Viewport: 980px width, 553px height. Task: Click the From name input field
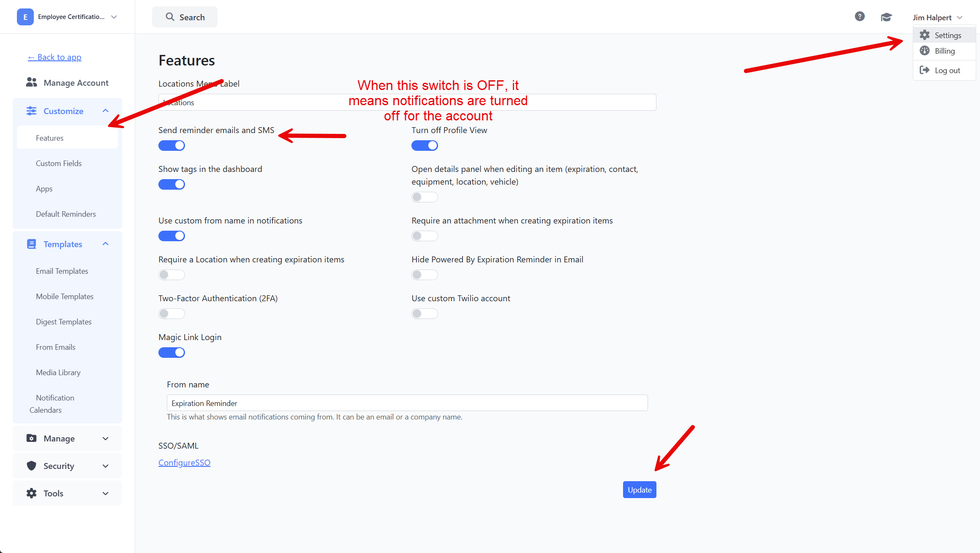(407, 403)
